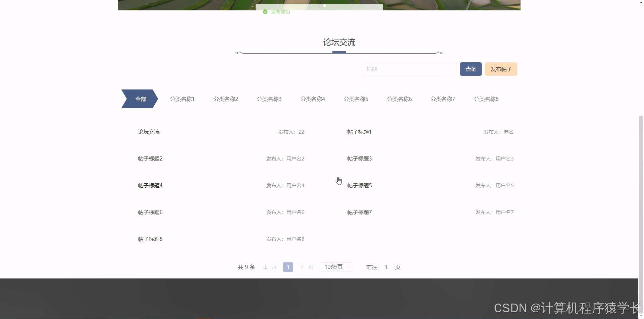Open the post 帖子标题4

click(150, 186)
